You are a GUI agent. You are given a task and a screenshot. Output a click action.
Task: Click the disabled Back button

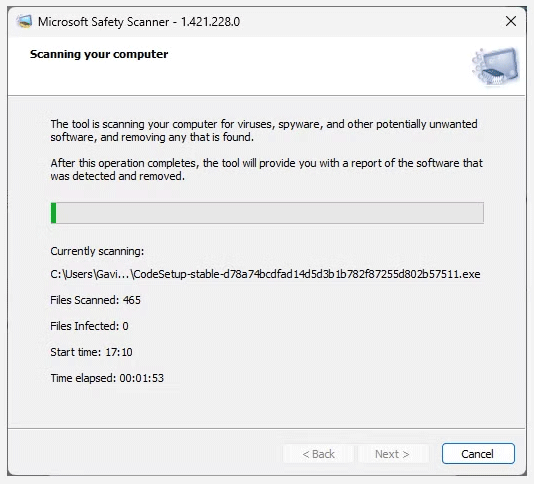[318, 454]
